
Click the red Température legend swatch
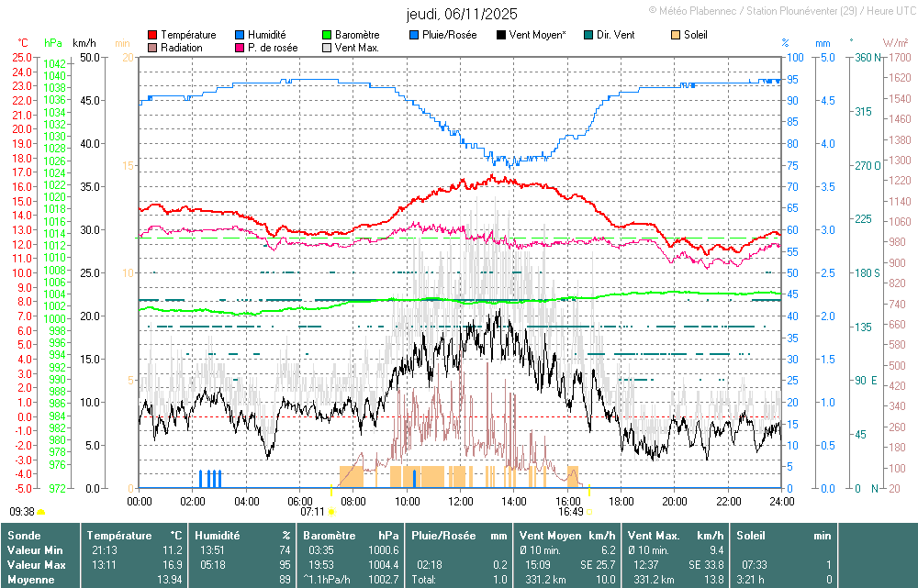(x=152, y=35)
